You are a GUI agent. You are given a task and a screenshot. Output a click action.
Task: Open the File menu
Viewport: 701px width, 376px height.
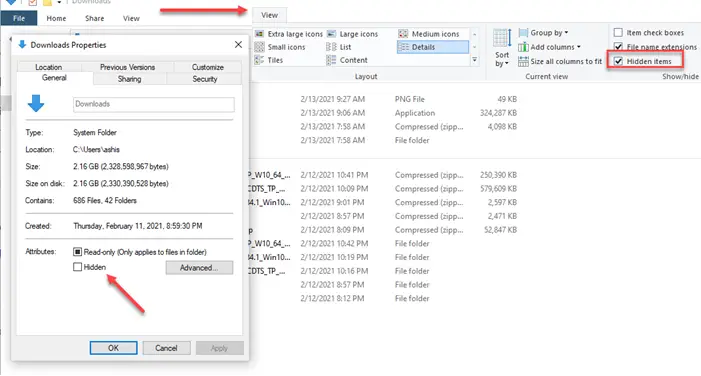click(x=19, y=18)
